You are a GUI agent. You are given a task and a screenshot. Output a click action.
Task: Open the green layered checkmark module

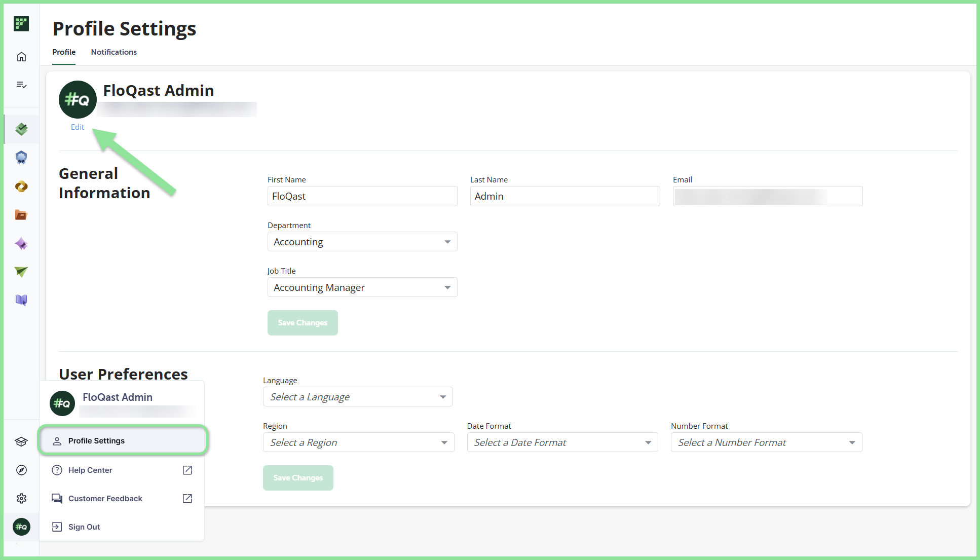tap(21, 129)
